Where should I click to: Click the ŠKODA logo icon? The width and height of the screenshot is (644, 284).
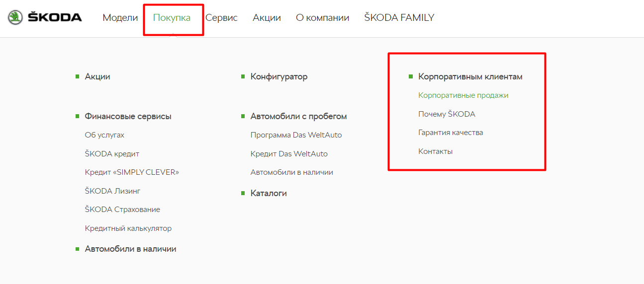[x=15, y=17]
